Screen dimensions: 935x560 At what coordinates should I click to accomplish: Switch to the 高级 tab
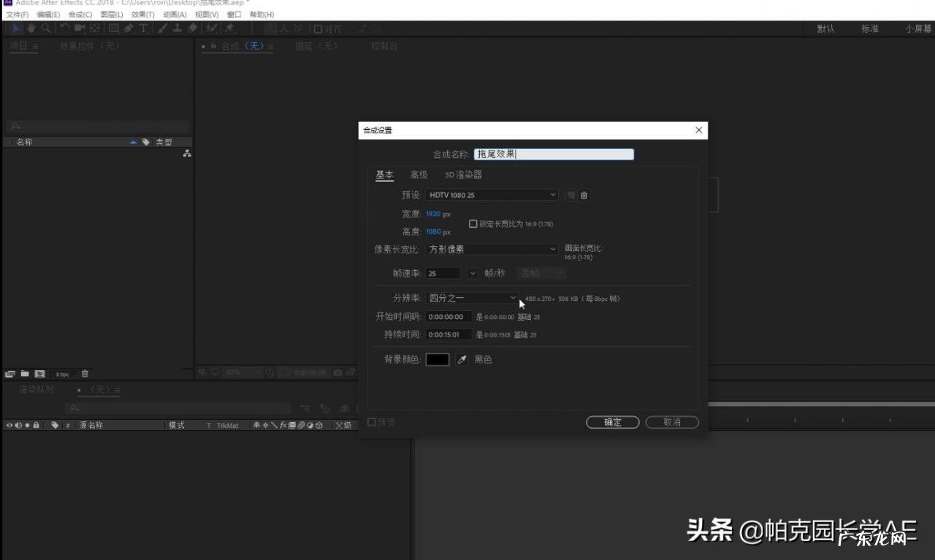point(419,175)
